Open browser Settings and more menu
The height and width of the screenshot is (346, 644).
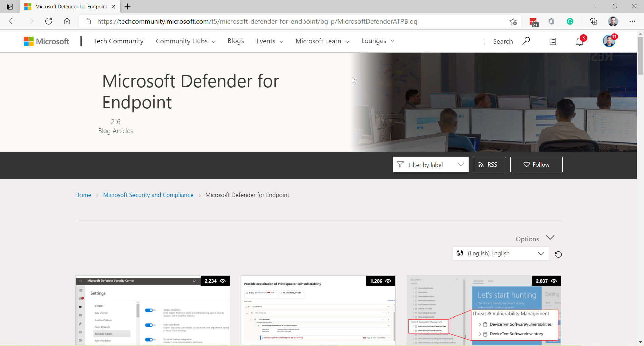tap(632, 21)
